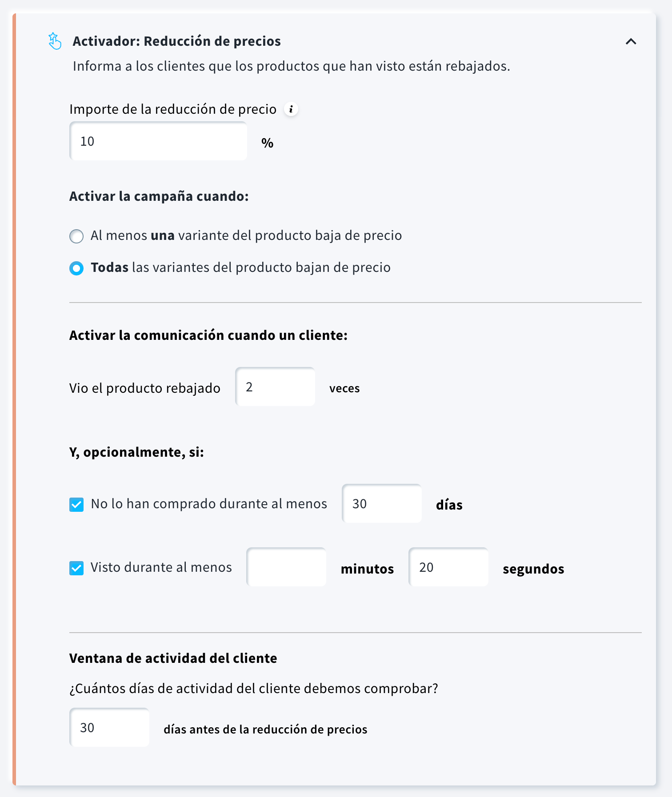The height and width of the screenshot is (797, 672).
Task: Click the 'veces' product view count field
Action: [275, 387]
